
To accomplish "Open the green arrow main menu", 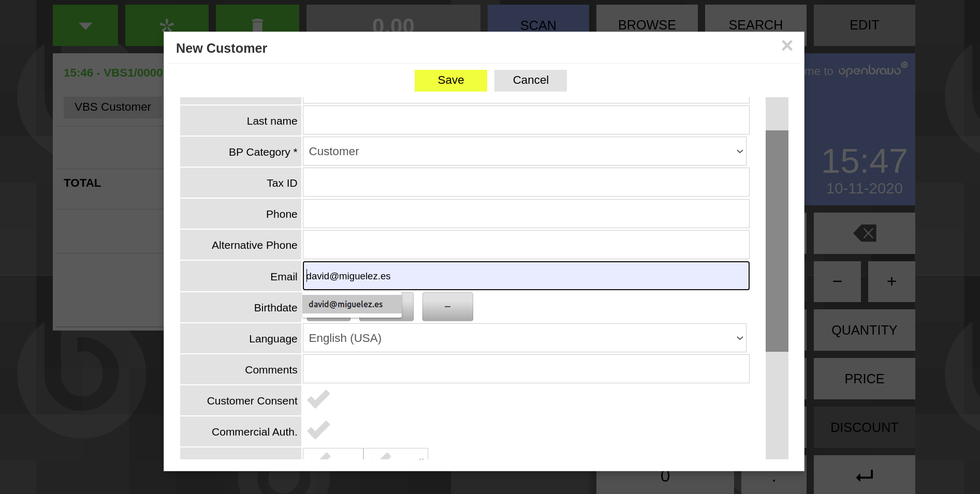I will [x=85, y=25].
